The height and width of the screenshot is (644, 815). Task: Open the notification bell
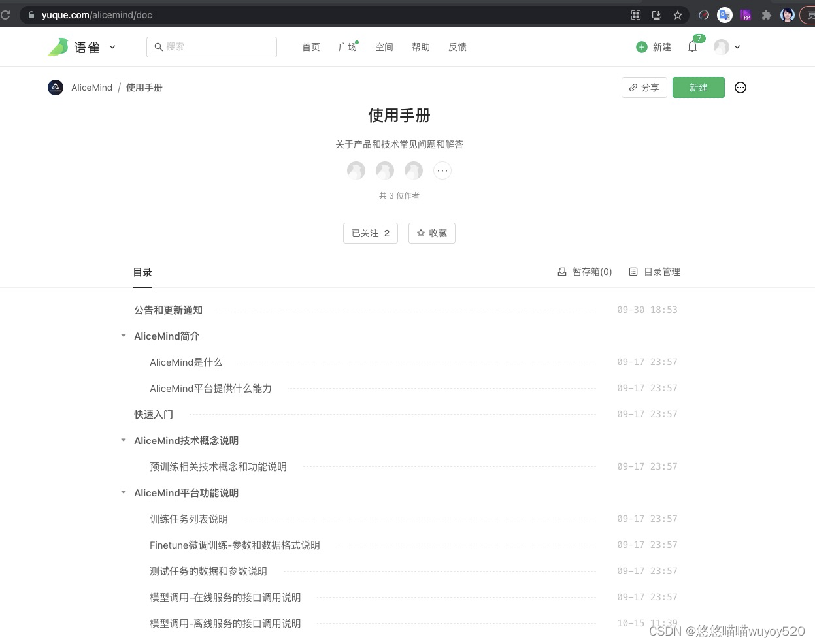(x=693, y=46)
